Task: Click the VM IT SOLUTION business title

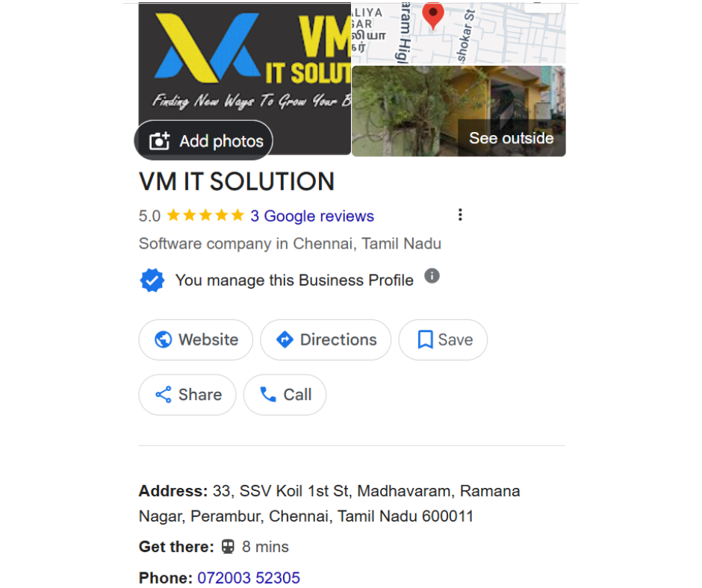Action: [237, 181]
